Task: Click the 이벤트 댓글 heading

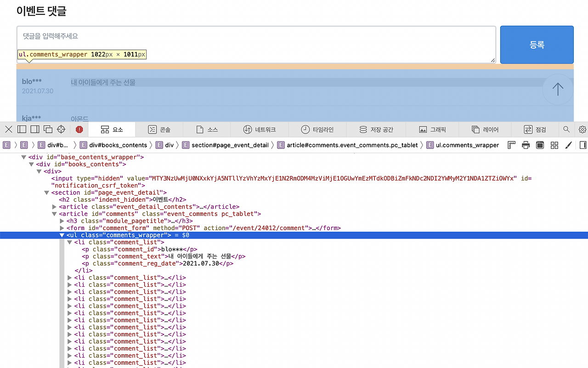Action: point(41,11)
